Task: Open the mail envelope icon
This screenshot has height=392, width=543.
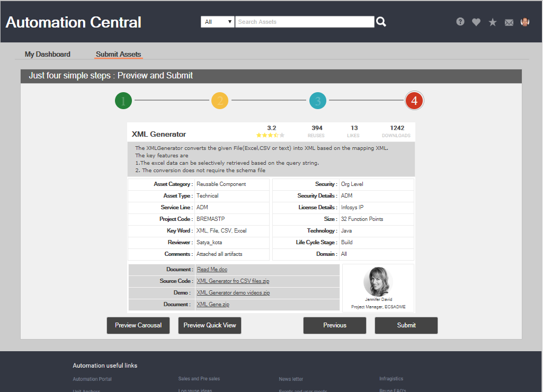Action: click(x=509, y=22)
